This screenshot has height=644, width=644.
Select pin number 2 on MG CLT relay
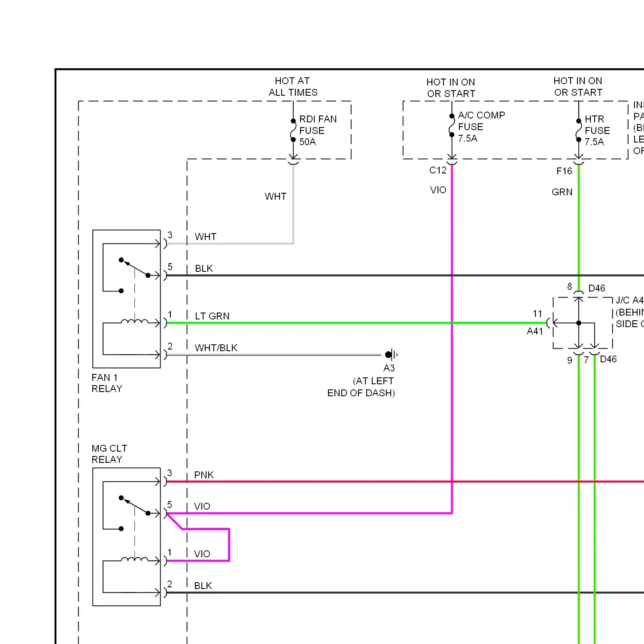tap(170, 584)
